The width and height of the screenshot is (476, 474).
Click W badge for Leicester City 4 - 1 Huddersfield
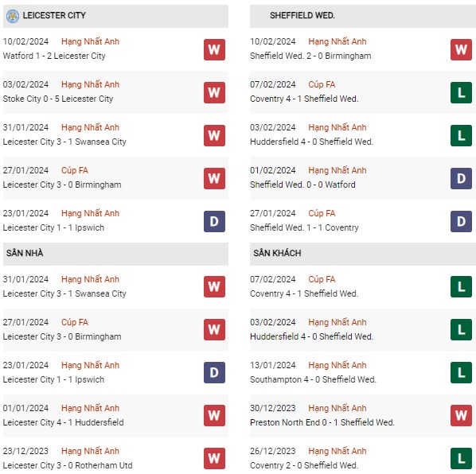[x=214, y=415]
